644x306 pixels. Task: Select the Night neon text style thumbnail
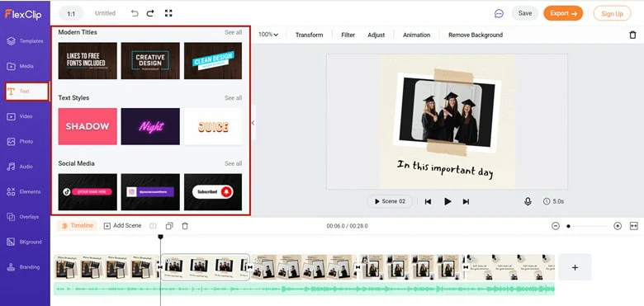click(x=150, y=126)
